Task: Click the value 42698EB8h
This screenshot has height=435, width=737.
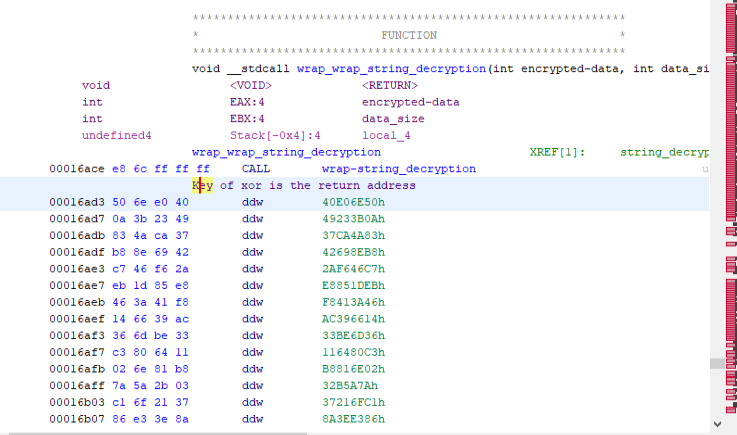Action: pos(353,252)
